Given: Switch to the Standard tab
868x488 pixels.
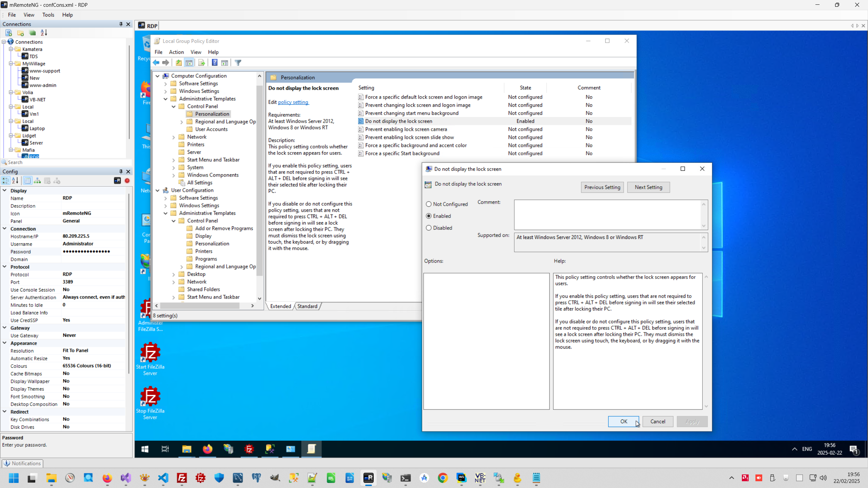Looking at the screenshot, I should click(x=307, y=306).
